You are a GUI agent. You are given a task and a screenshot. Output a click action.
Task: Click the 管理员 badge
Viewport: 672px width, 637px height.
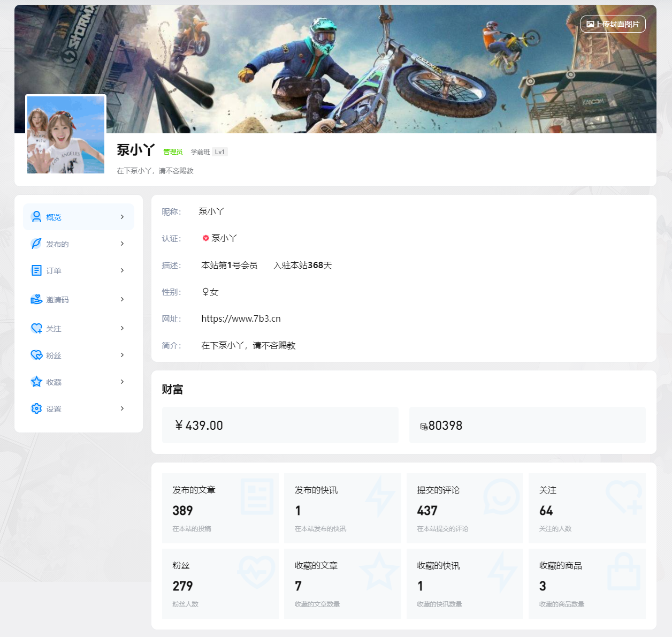173,152
